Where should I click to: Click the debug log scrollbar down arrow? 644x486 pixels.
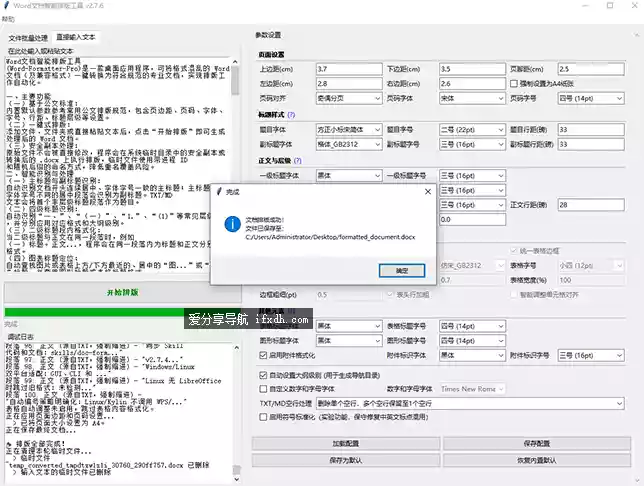pyautogui.click(x=236, y=479)
